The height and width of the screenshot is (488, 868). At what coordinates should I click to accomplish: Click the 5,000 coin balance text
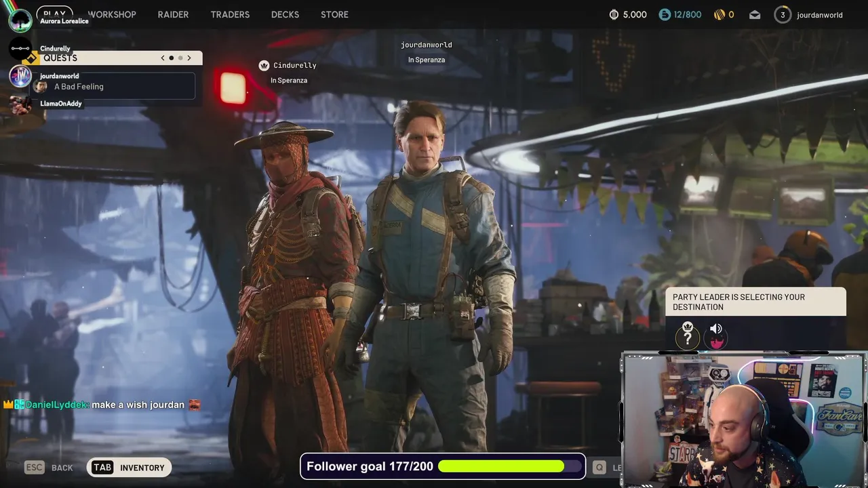(x=635, y=14)
